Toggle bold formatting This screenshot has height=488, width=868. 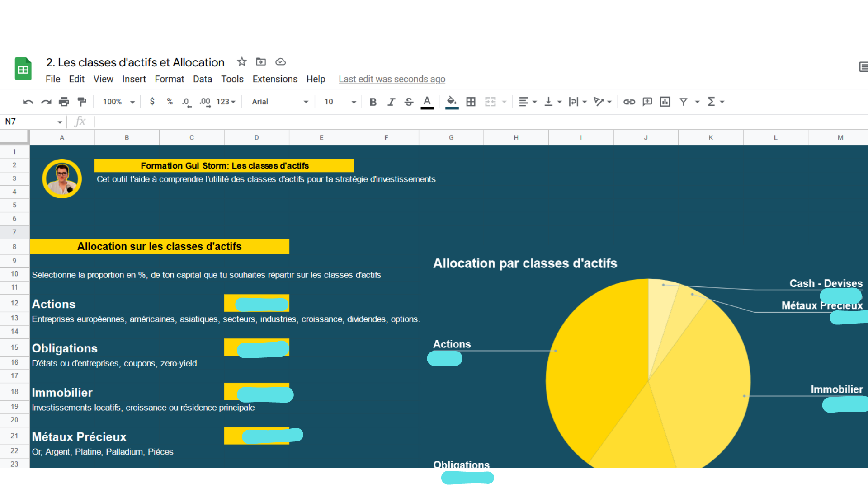click(373, 102)
